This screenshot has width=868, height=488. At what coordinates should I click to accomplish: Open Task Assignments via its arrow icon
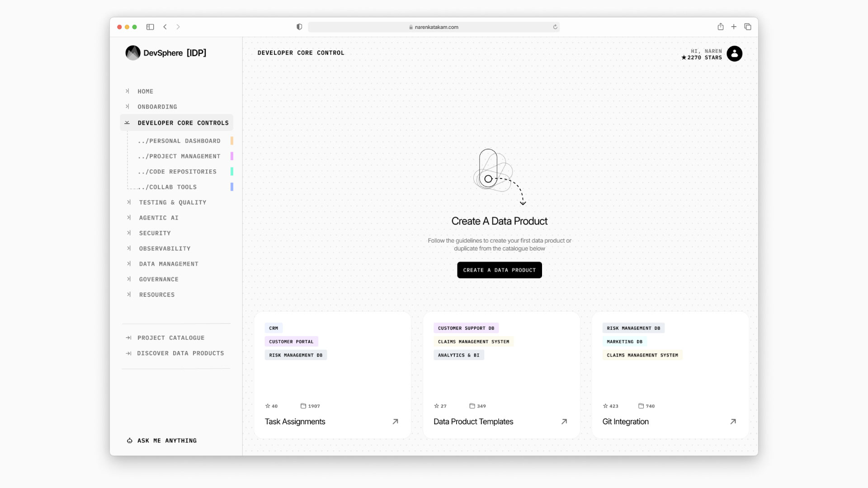click(395, 422)
